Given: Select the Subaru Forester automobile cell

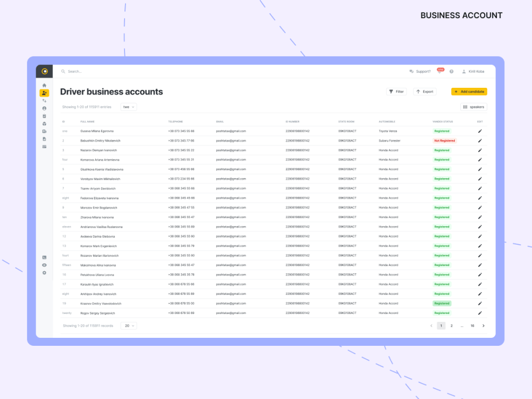Looking at the screenshot, I should pyautogui.click(x=389, y=140).
